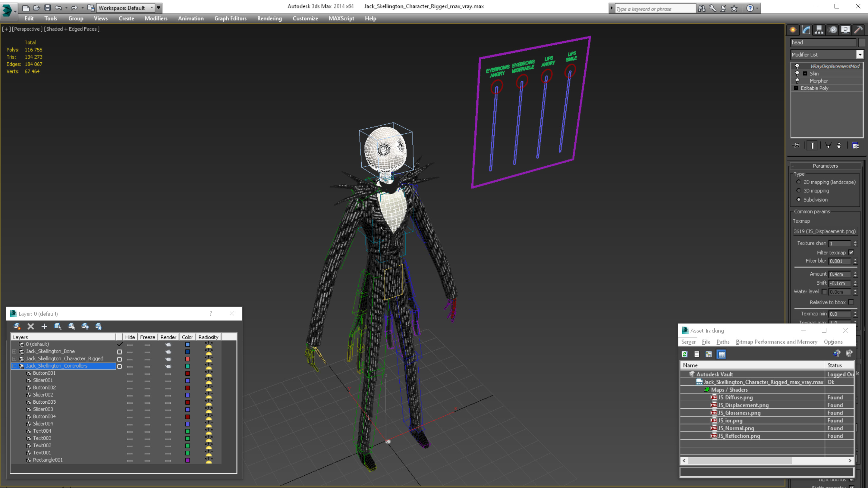Click binoculars search icon in title bar

tap(702, 8)
